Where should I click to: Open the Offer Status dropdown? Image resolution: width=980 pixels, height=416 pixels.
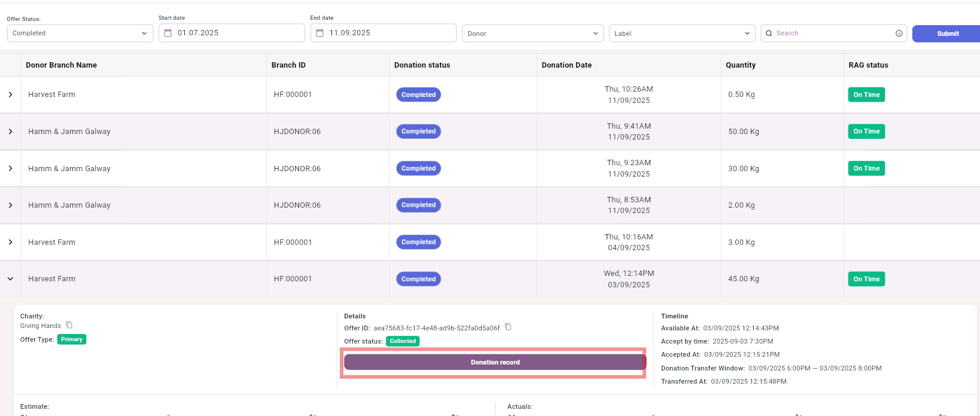pos(80,33)
